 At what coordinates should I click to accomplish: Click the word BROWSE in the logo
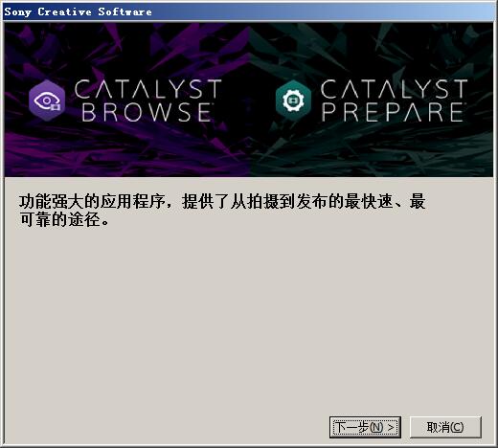[x=147, y=112]
